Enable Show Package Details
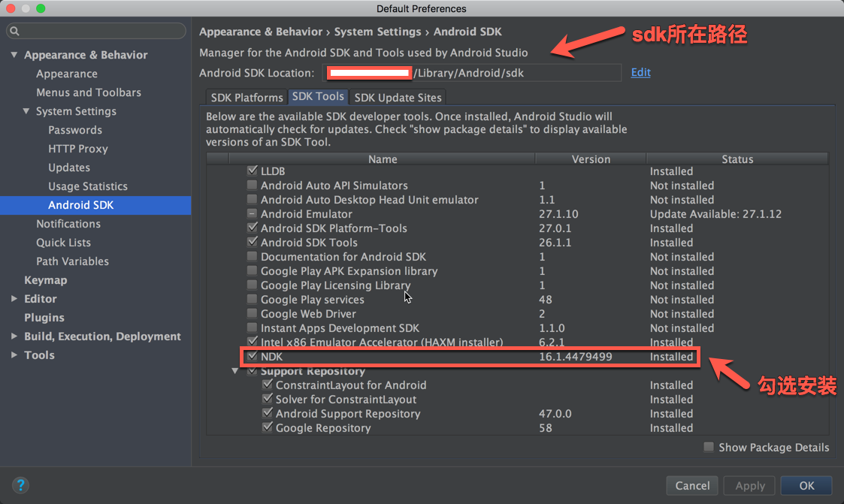This screenshot has width=844, height=504. 709,447
